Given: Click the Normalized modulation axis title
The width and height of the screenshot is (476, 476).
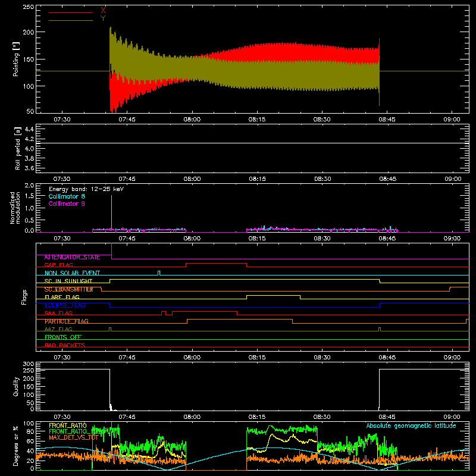Looking at the screenshot, I should click(15, 208).
